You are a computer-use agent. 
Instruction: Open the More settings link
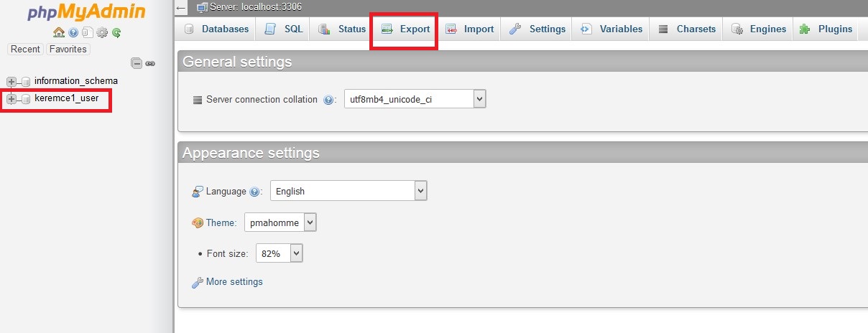coord(234,282)
